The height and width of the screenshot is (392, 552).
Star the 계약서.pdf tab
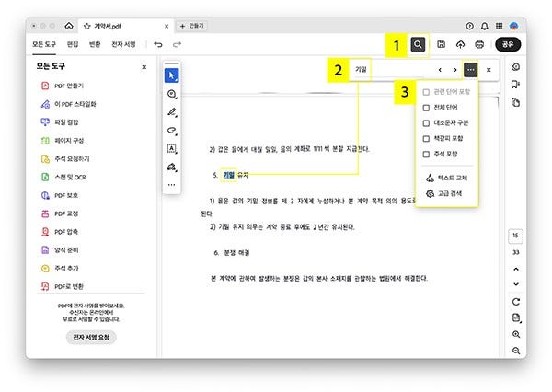coord(87,26)
